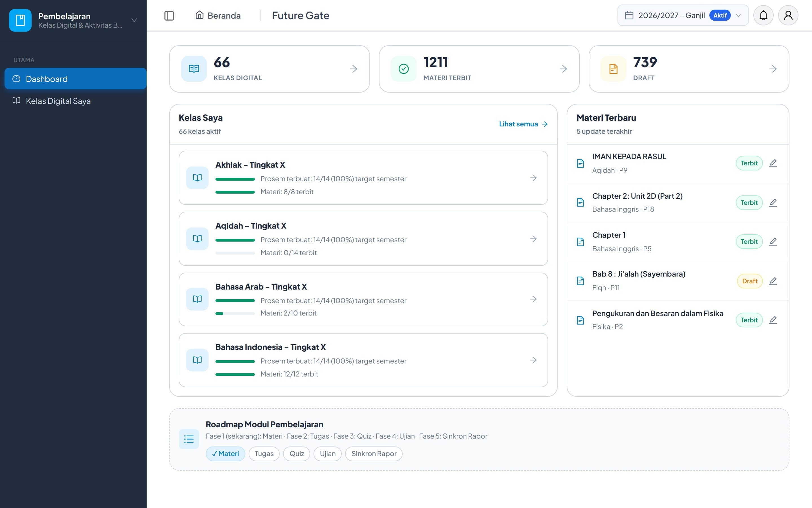Click '66 kelas aktif' subtitle
Screen dimensions: 812x508
(x=200, y=131)
